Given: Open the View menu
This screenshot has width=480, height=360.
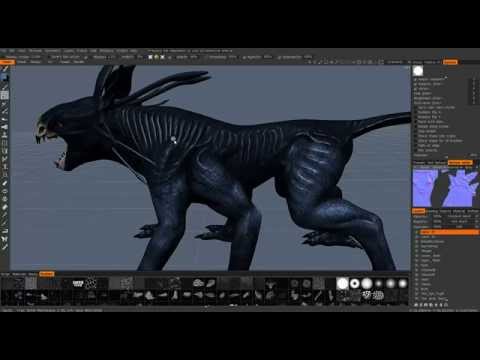Looking at the screenshot, I should pyautogui.click(x=22, y=51).
